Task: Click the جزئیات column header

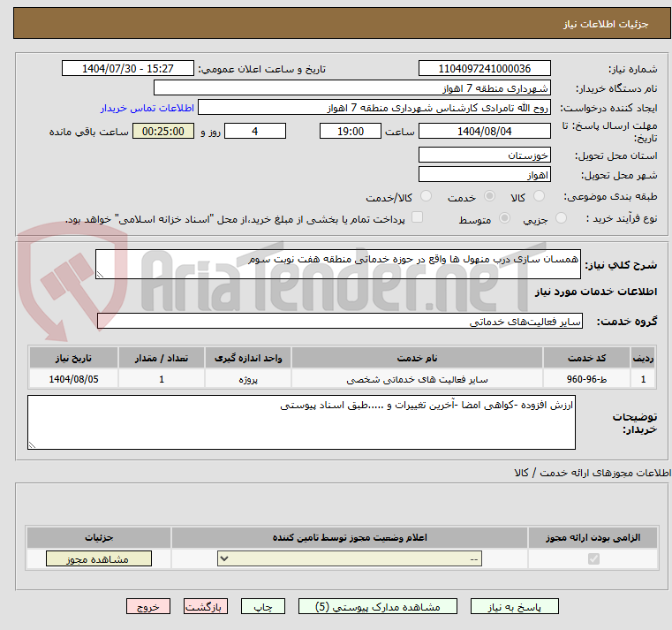Action: click(x=99, y=537)
